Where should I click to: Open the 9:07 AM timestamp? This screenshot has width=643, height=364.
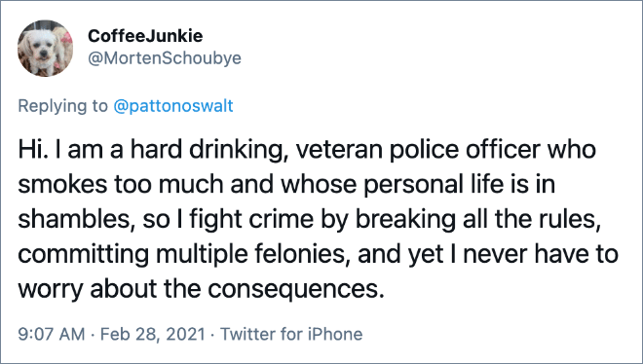52,334
